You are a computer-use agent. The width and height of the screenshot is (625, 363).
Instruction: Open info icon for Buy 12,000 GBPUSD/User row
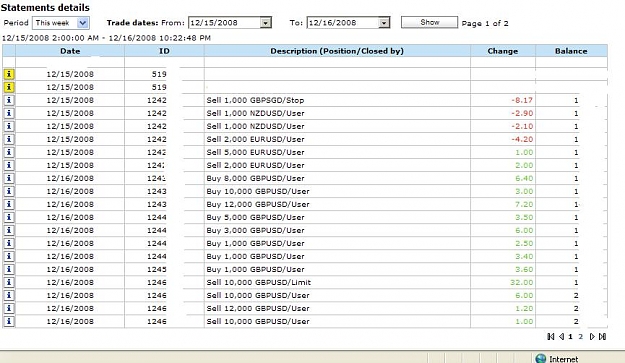tap(9, 204)
